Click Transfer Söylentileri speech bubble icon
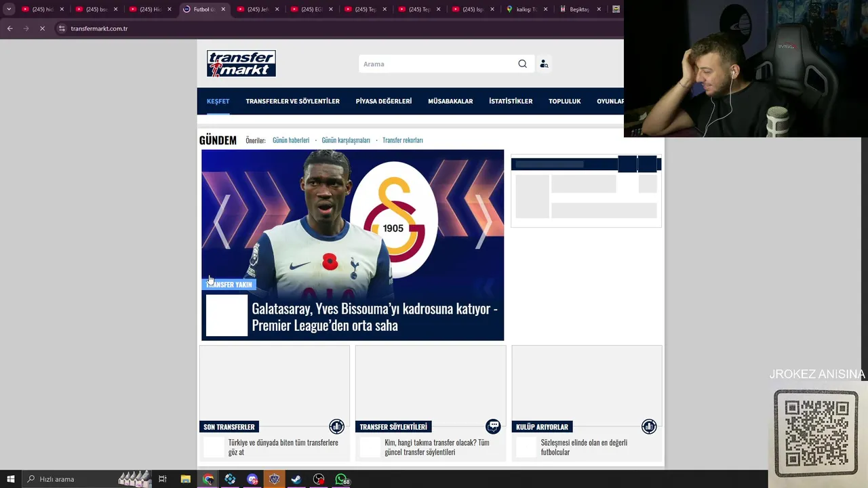This screenshot has height=488, width=868. 493,426
